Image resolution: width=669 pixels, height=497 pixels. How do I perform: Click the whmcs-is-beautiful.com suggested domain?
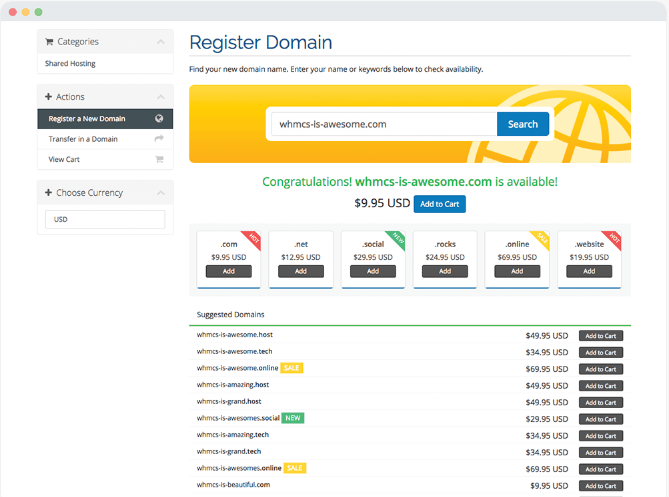[x=233, y=485]
